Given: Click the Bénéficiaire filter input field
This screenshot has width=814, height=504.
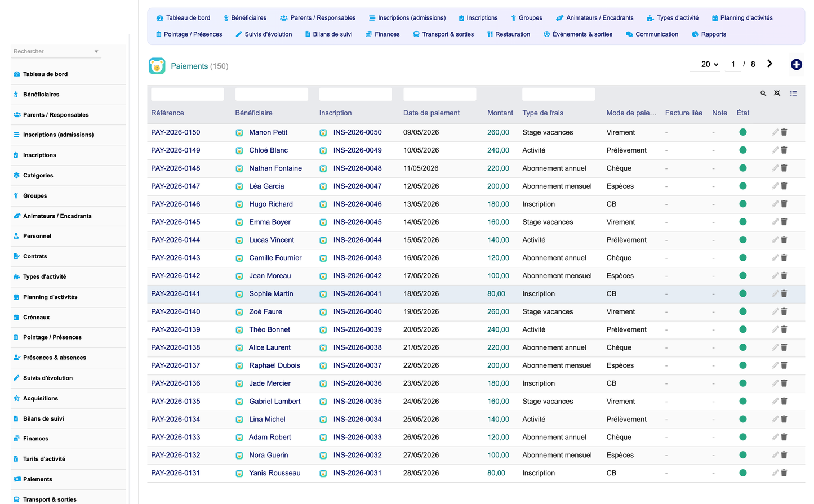Looking at the screenshot, I should point(272,94).
